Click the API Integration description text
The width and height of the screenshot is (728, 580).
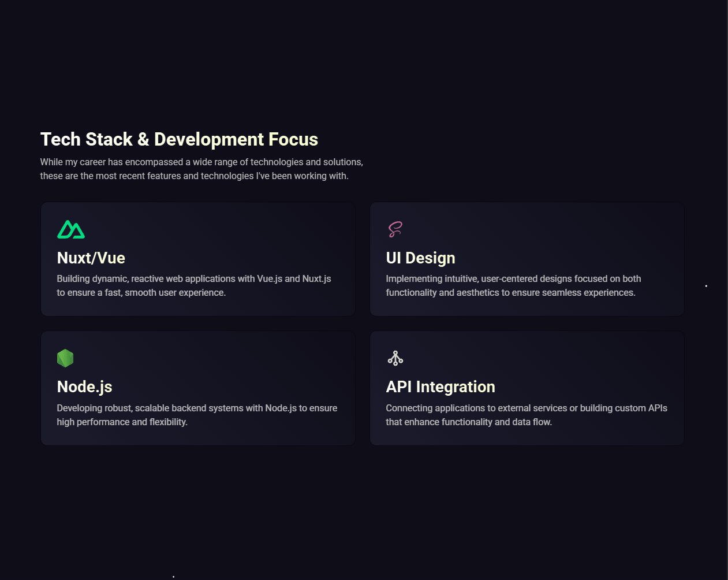click(527, 415)
